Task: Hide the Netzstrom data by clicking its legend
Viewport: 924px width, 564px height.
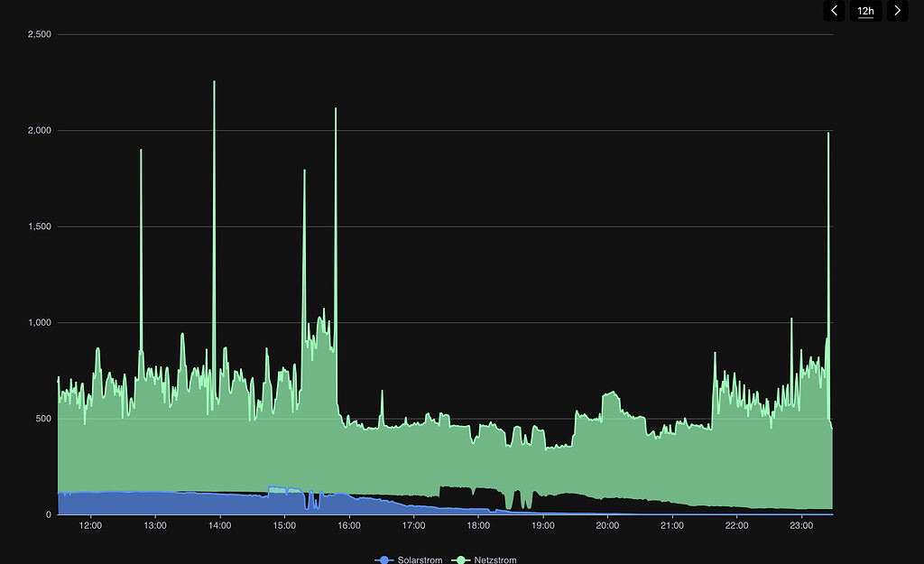Action: pyautogui.click(x=492, y=560)
